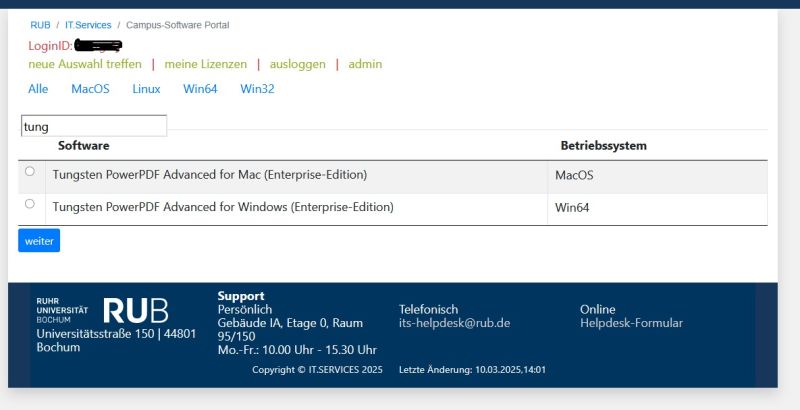Click the Betriebssystem column header
Viewport: 800px width, 410px height.
[x=604, y=146]
